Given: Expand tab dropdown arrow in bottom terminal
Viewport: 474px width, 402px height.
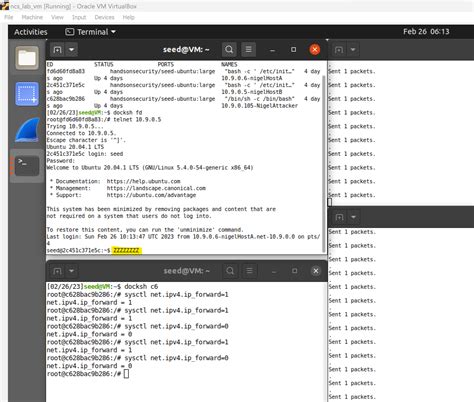Looking at the screenshot, I should tap(71, 271).
